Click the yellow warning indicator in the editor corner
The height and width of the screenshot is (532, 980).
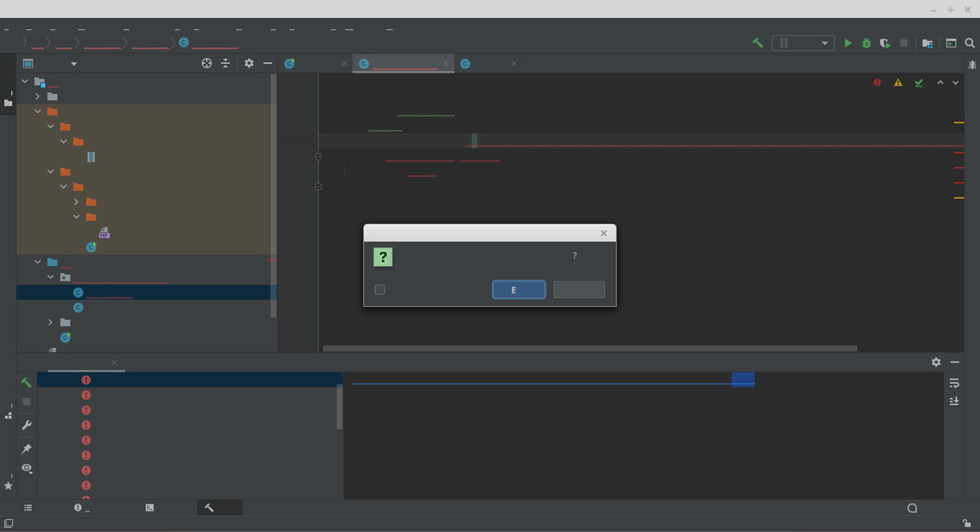point(898,82)
